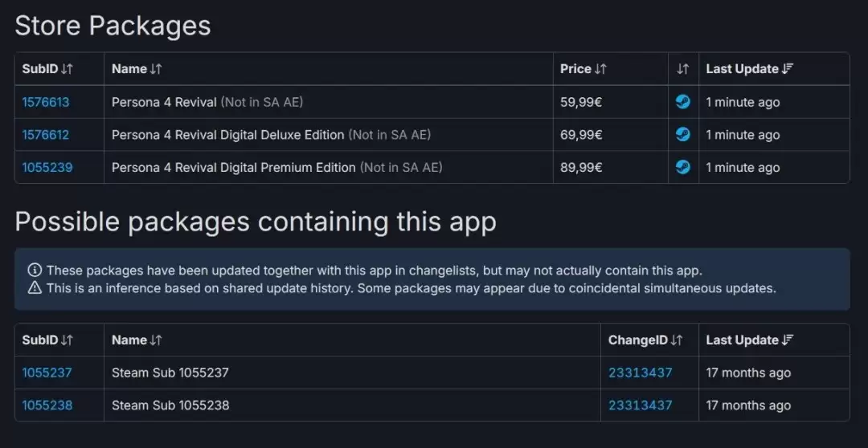Sort Store Packages by SubID
The image size is (868, 448).
pos(47,69)
